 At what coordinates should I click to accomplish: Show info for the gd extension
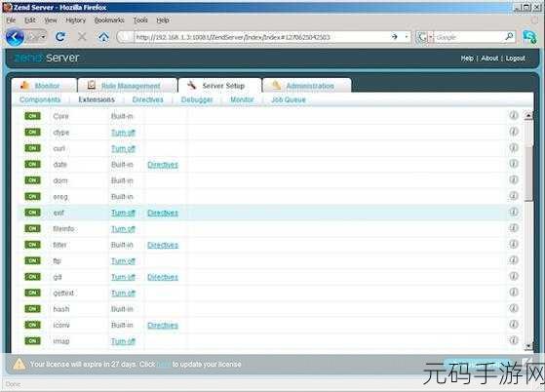(514, 276)
